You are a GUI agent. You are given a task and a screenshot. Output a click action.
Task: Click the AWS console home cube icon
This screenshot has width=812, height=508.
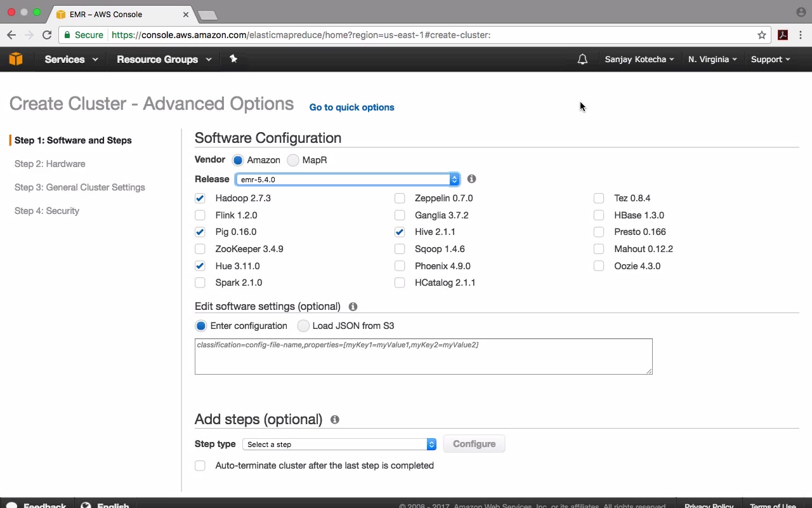[16, 59]
